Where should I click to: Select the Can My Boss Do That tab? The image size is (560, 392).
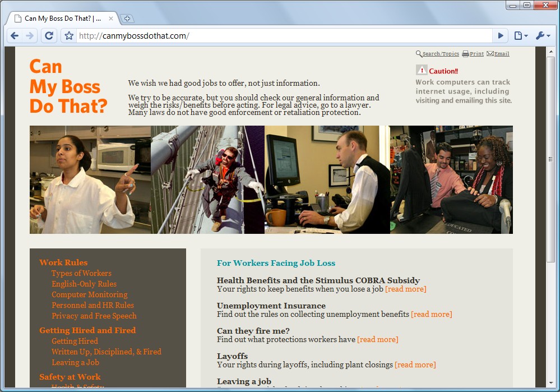pos(62,19)
